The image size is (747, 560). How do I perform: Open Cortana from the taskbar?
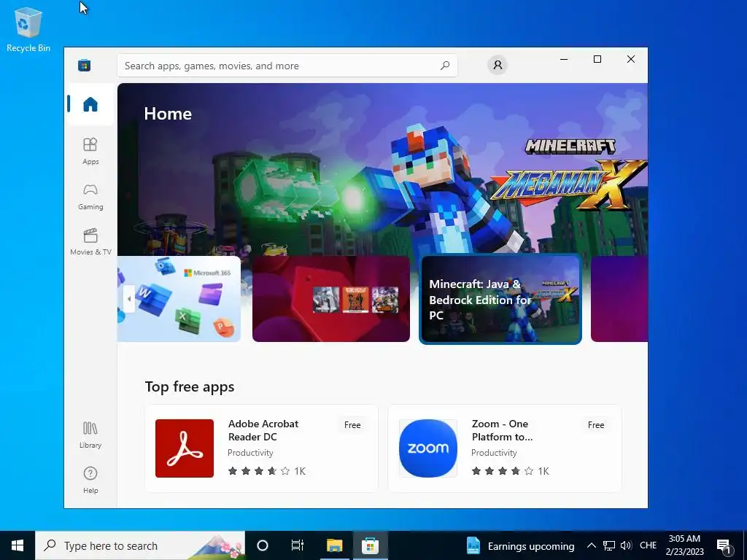263,545
